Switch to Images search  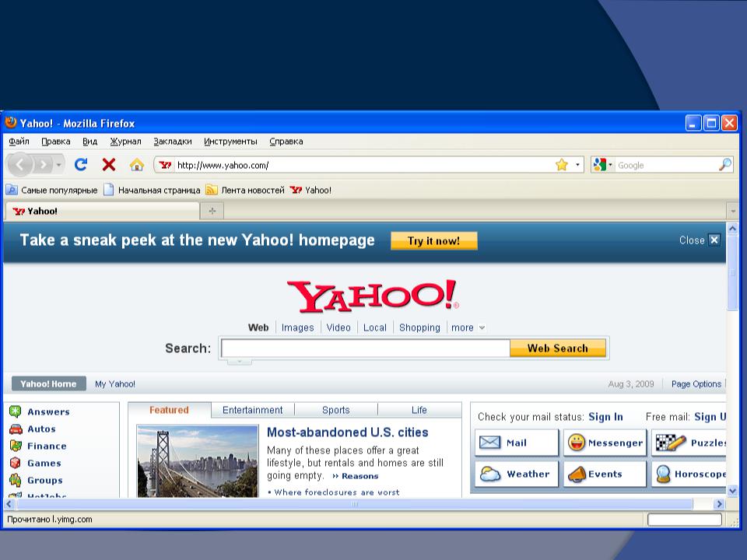click(298, 327)
